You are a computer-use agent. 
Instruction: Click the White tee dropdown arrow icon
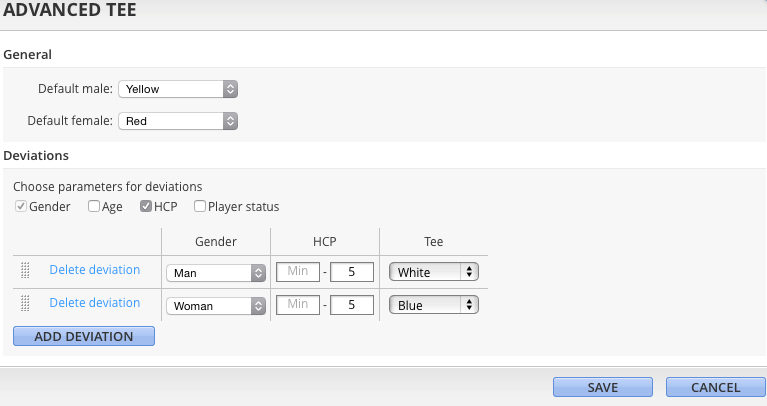click(x=469, y=272)
